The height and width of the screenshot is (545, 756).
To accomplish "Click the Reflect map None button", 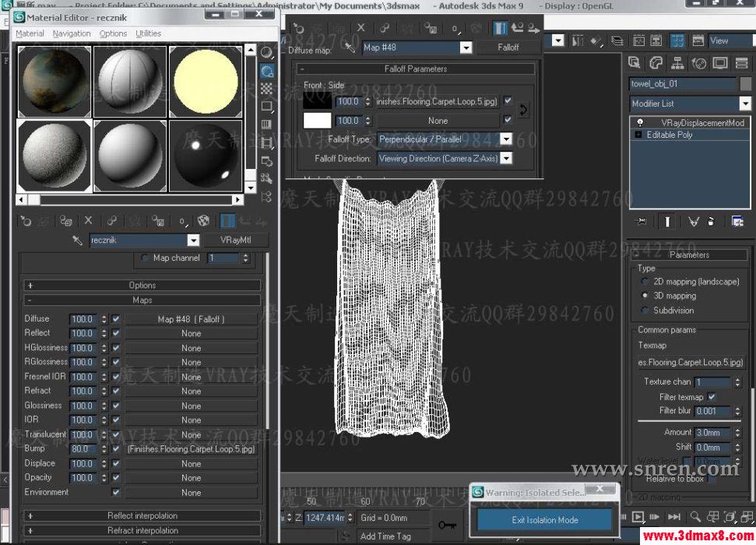I will coord(191,333).
